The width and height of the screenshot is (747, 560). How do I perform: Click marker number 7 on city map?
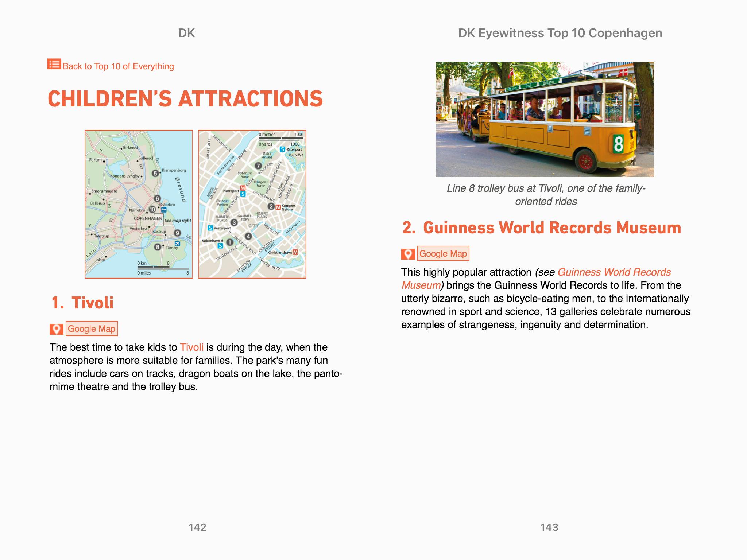[x=258, y=166]
